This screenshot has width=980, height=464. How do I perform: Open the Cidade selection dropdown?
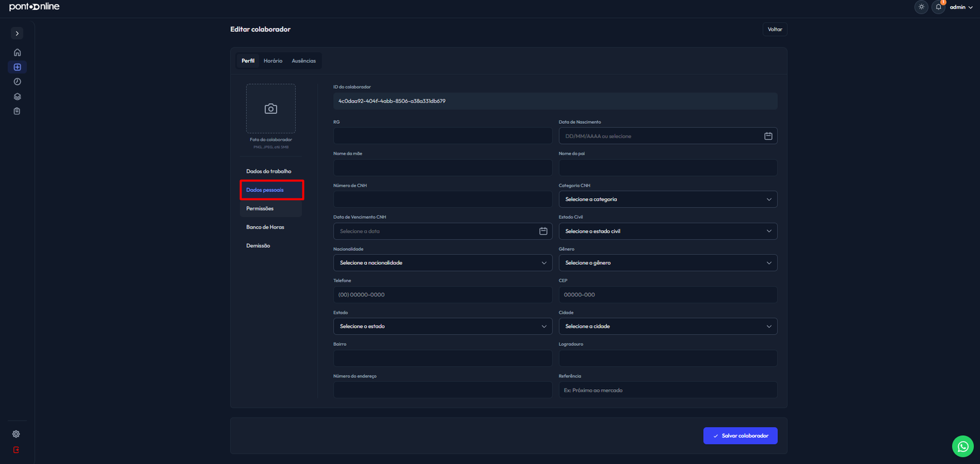coord(668,326)
